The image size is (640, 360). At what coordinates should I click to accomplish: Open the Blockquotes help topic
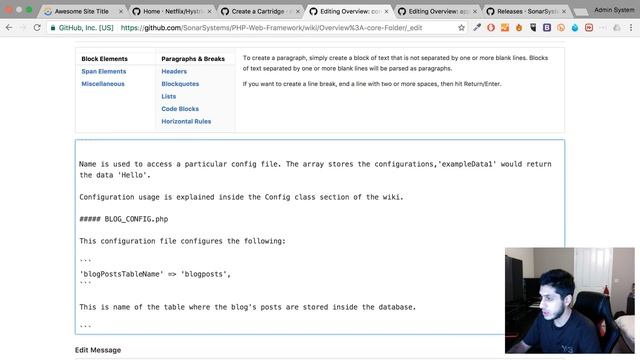click(x=180, y=84)
